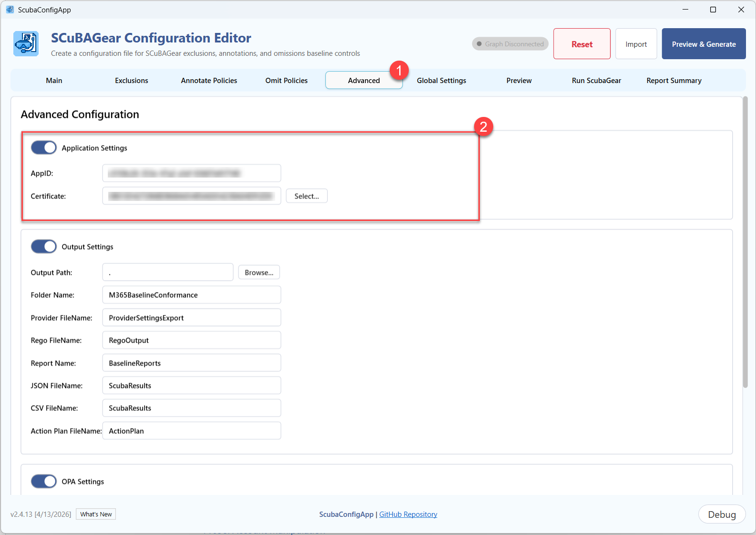
Task: Open the What's New button
Action: (96, 514)
